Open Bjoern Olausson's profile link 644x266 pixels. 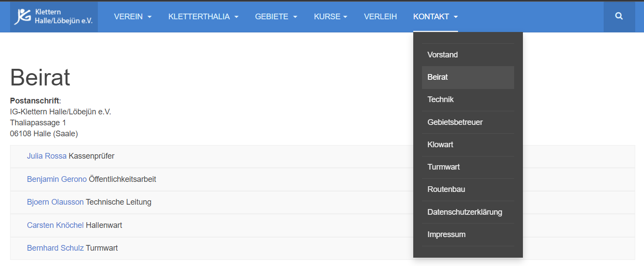pos(55,202)
